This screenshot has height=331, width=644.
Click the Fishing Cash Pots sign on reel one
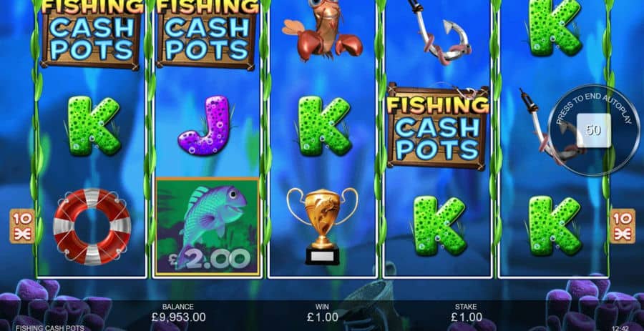(x=91, y=34)
